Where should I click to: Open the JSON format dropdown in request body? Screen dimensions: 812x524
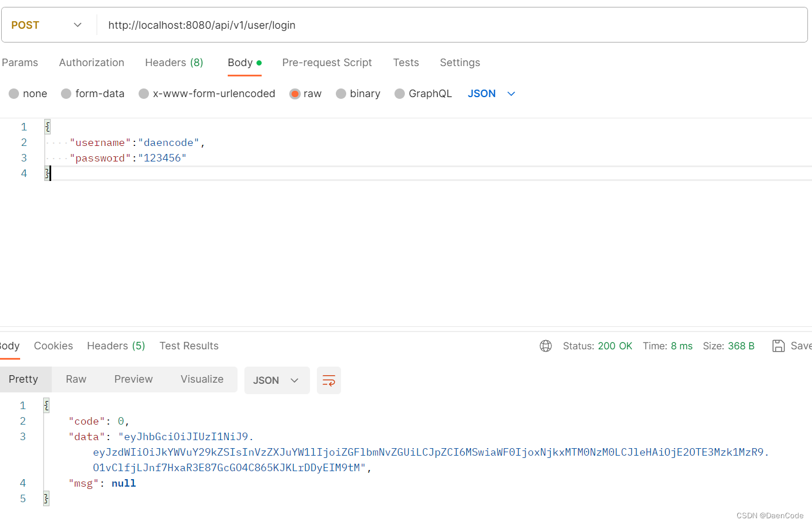(492, 93)
